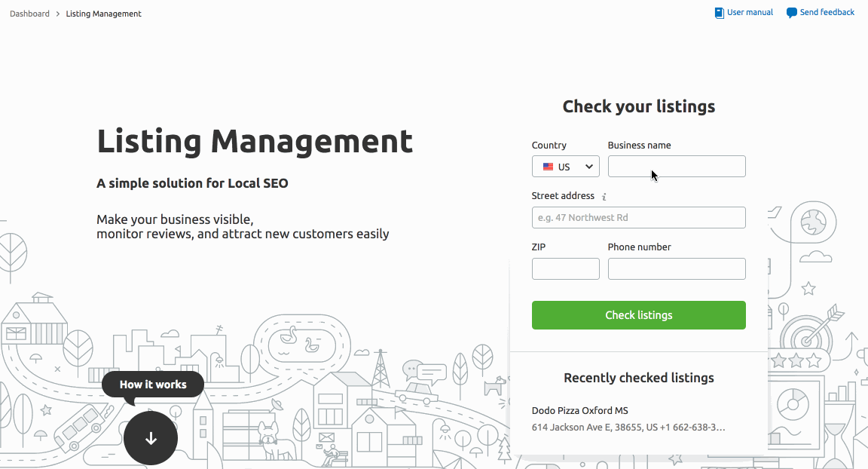Image resolution: width=868 pixels, height=469 pixels.
Task: Select the ZIP input box
Action: click(565, 269)
